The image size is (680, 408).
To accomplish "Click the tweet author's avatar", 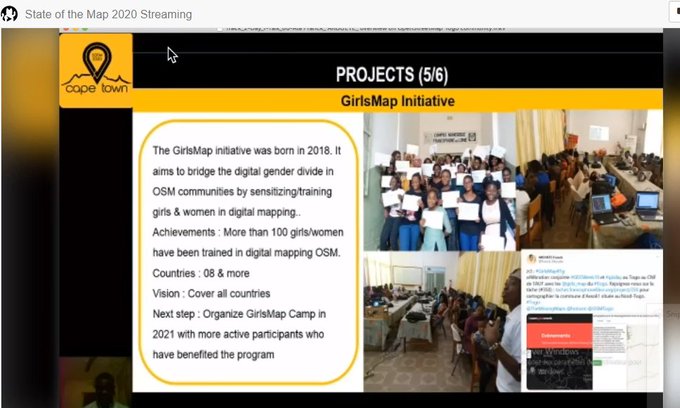I will pos(531,259).
